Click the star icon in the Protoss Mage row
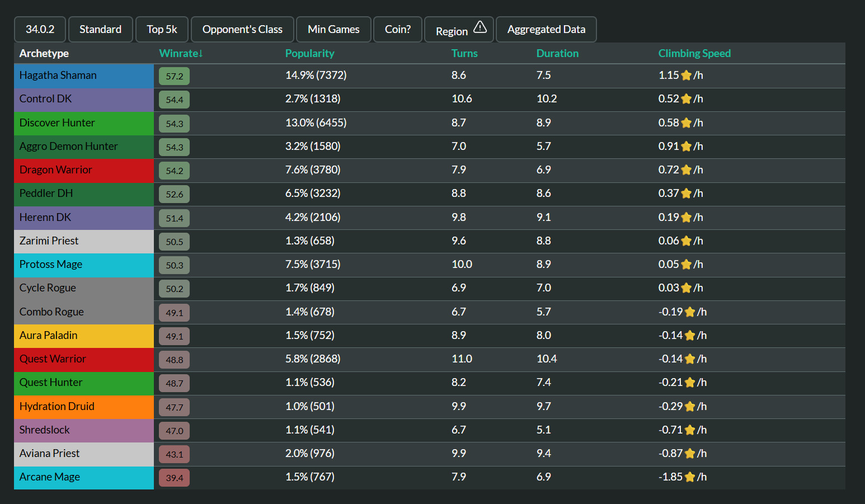The width and height of the screenshot is (865, 504). [x=686, y=265]
